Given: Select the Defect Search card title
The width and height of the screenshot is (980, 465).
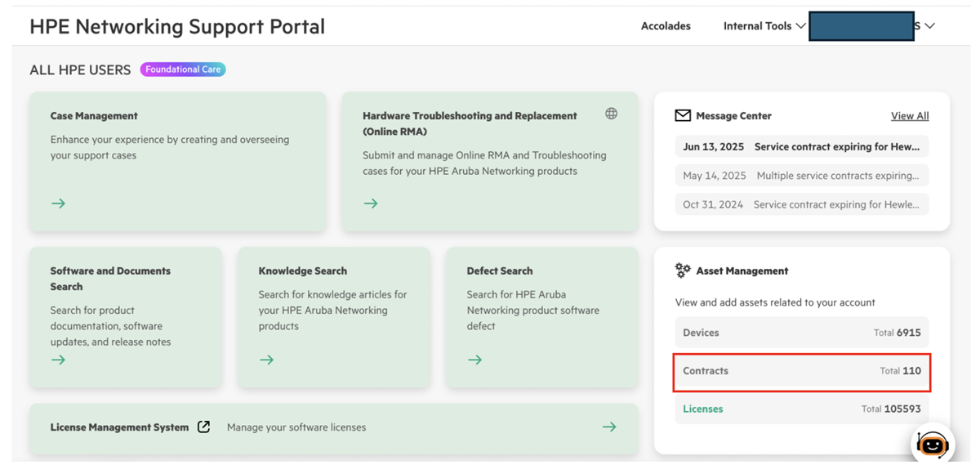Looking at the screenshot, I should coord(500,271).
